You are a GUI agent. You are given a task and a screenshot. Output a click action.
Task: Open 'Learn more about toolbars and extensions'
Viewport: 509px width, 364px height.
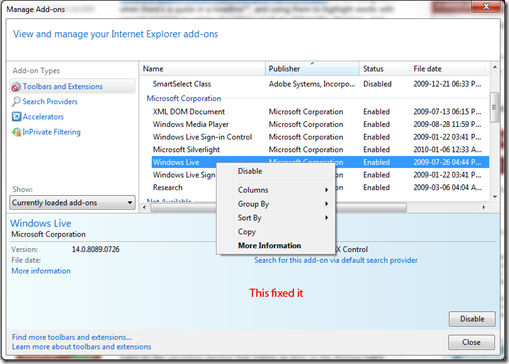click(x=82, y=347)
